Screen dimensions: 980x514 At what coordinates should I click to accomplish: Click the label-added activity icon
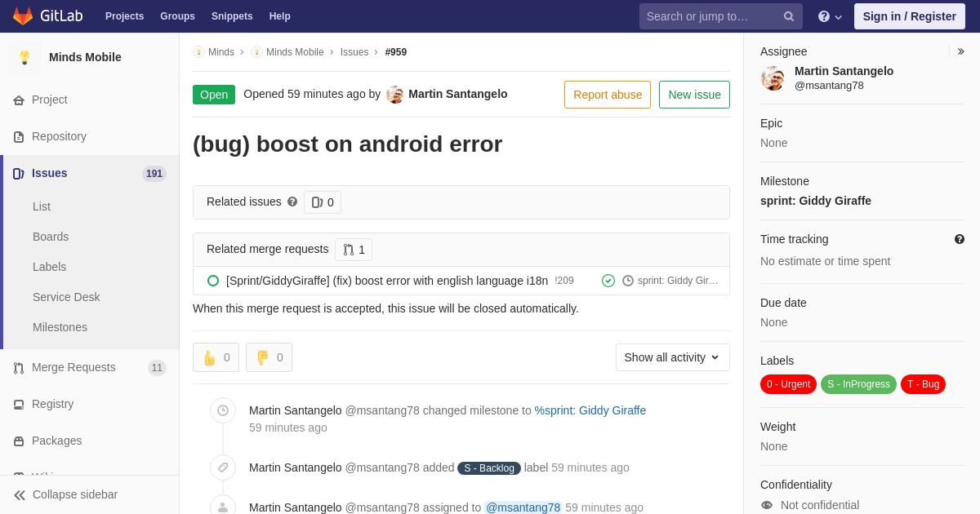coord(223,467)
